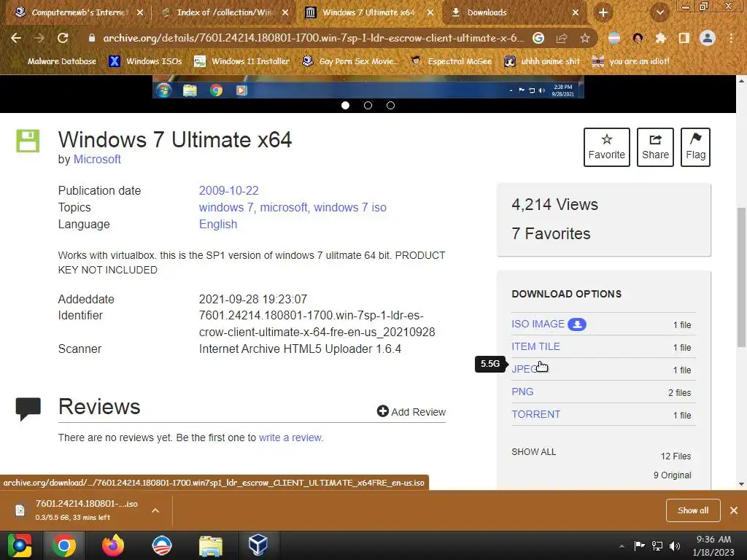Viewport: 747px width, 560px height.
Task: Bookmark this page with the star icon
Action: [585, 38]
